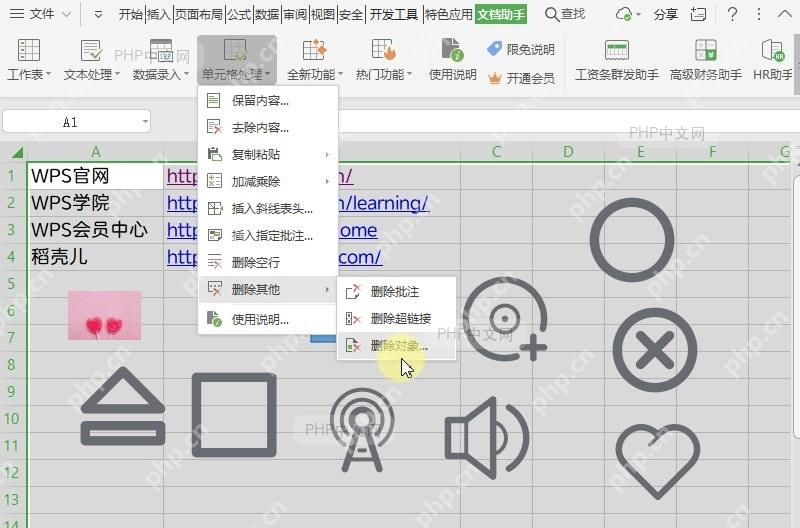Select cell containing WPS会员中心
The image size is (800, 528).
[95, 230]
